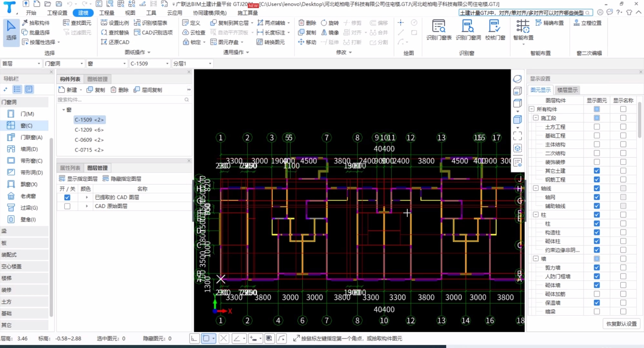This screenshot has width=644, height=348.
Task: Click display settings panel vertical scrollbar
Action: click(x=639, y=120)
